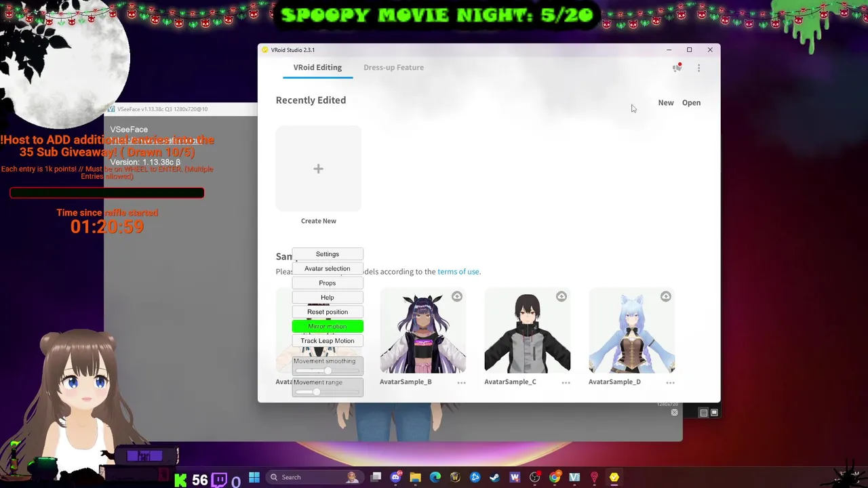868x488 pixels.
Task: Open the more options dots for AvatarSample_D
Action: pyautogui.click(x=670, y=382)
